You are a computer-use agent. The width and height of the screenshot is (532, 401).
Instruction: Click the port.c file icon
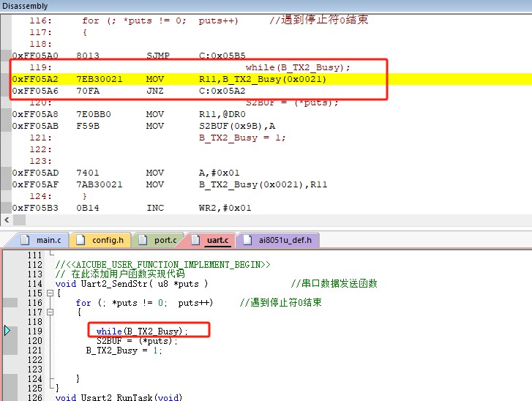(x=143, y=240)
